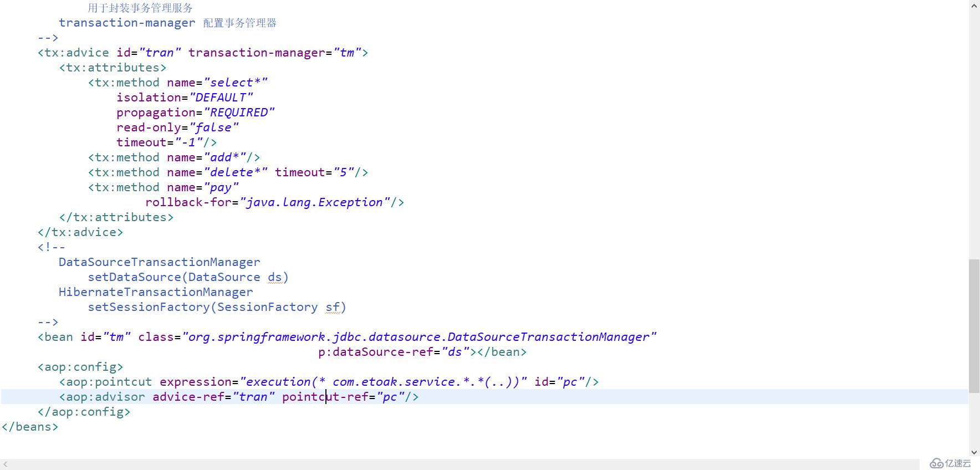The height and width of the screenshot is (470, 980).
Task: Click the read-only="false" line
Action: point(177,127)
